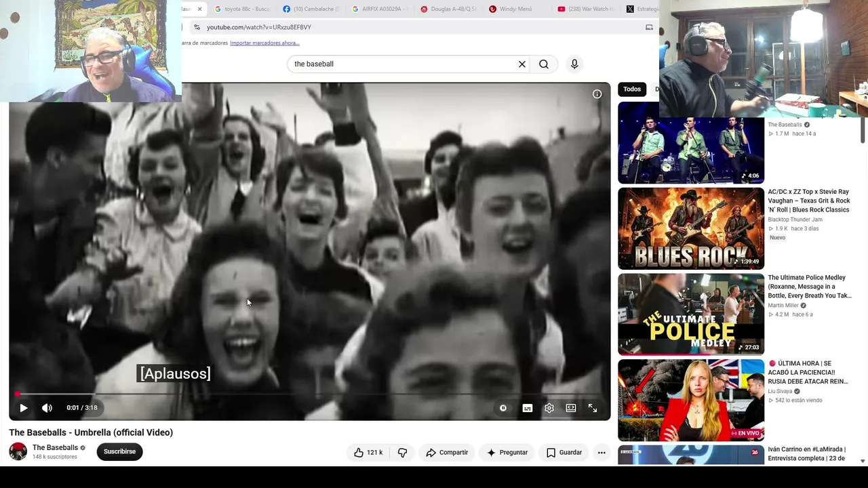The image size is (868, 488).
Task: Switch to the War Watch YouTube tab
Action: [585, 9]
